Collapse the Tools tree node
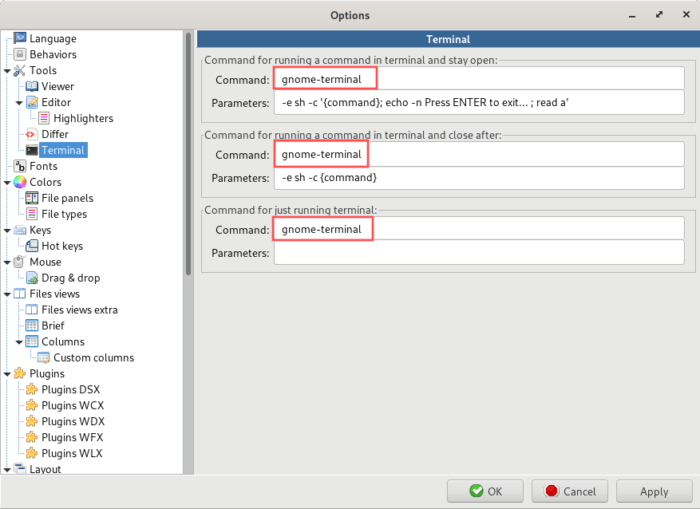Image resolution: width=700 pixels, height=509 pixels. point(7,71)
